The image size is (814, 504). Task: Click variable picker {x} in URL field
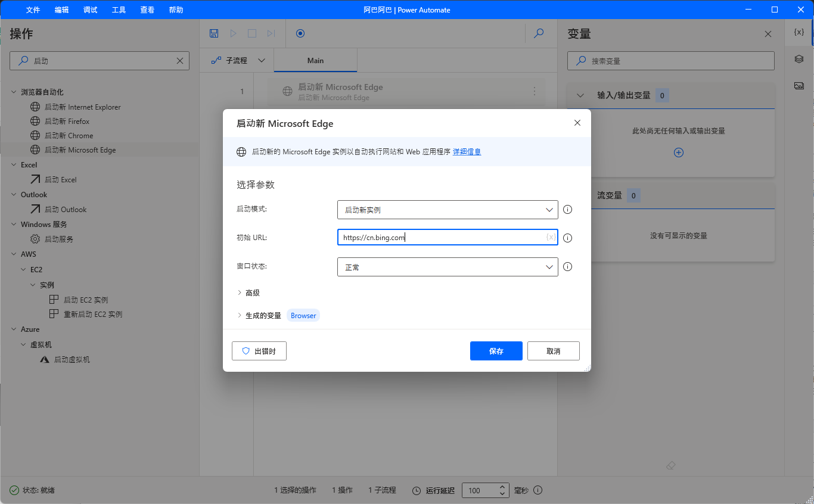[x=551, y=238]
